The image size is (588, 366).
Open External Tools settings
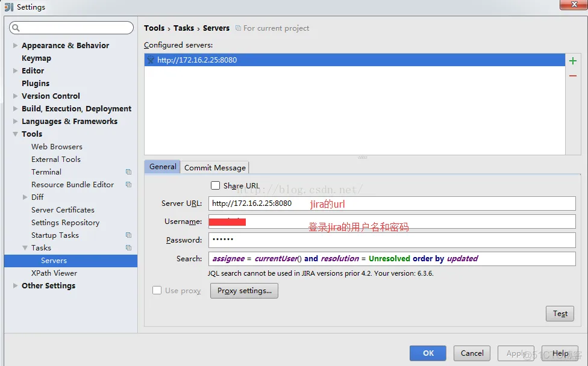coord(56,159)
